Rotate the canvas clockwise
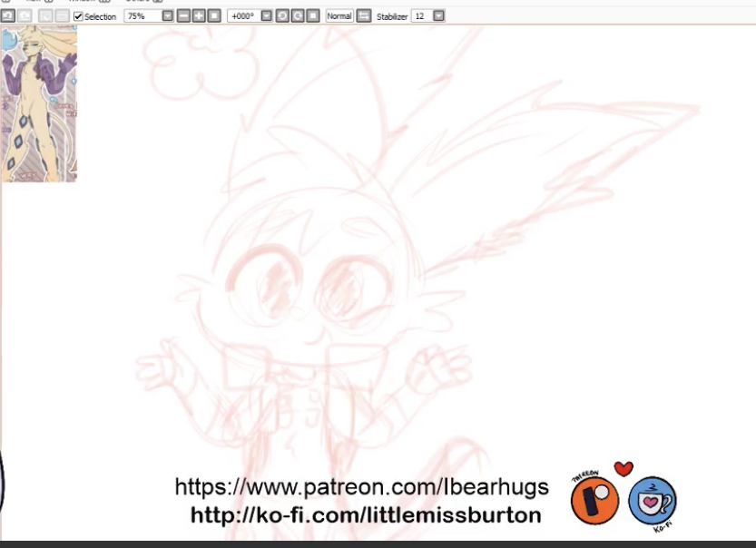Viewport: 756px width, 548px height. coord(298,16)
